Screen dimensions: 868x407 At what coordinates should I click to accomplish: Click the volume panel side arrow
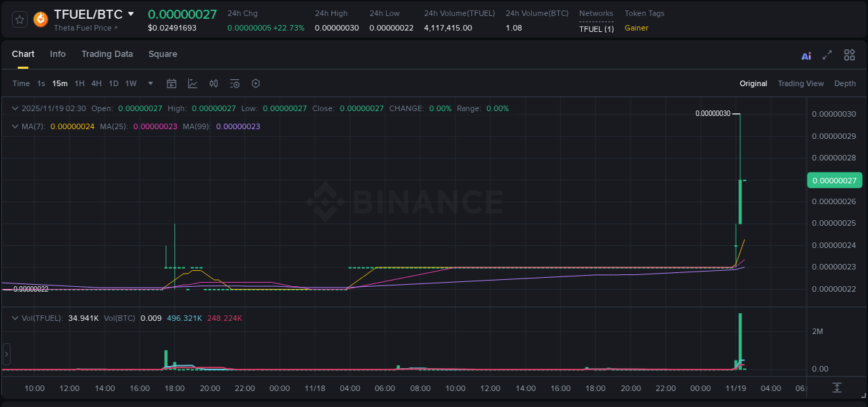coord(6,354)
